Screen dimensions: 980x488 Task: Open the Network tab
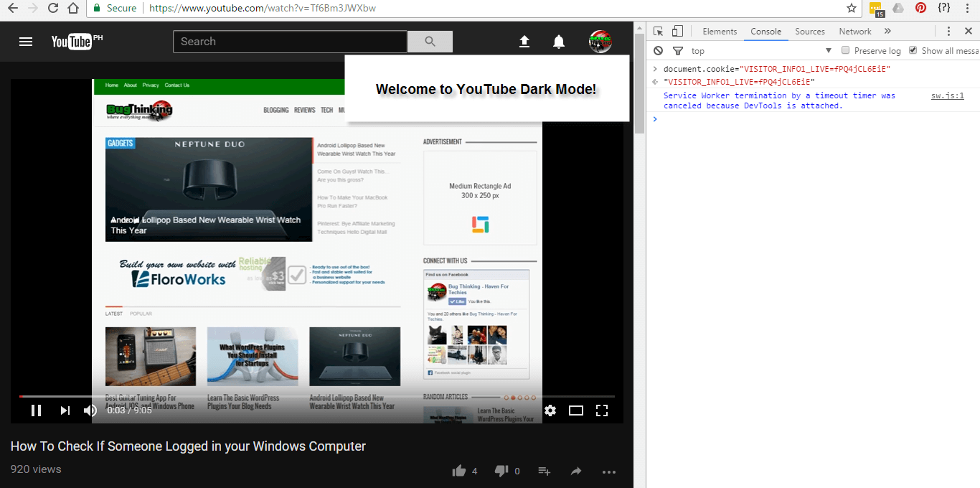[855, 32]
